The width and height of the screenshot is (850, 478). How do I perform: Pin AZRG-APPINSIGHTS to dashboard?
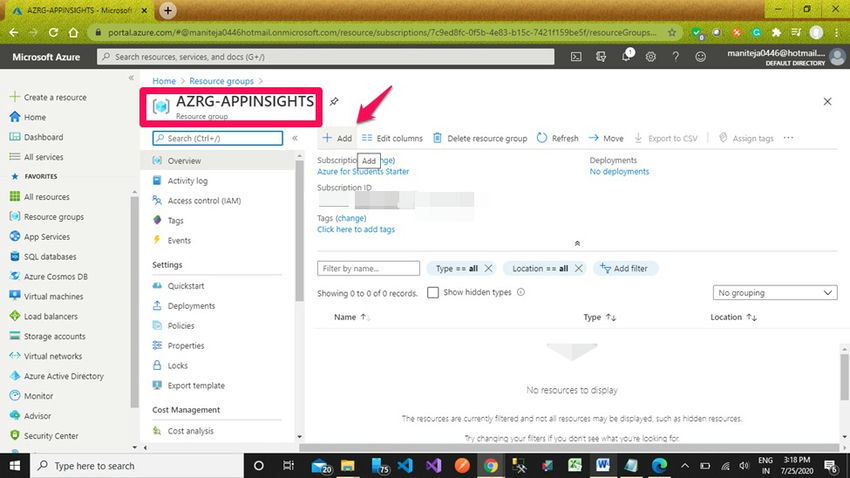(334, 101)
